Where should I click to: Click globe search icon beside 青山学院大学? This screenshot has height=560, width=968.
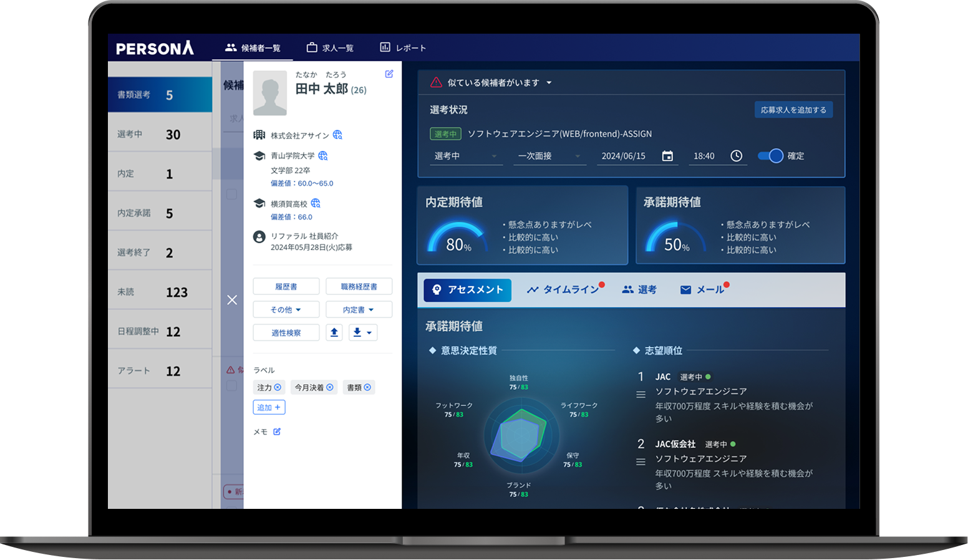(x=323, y=155)
